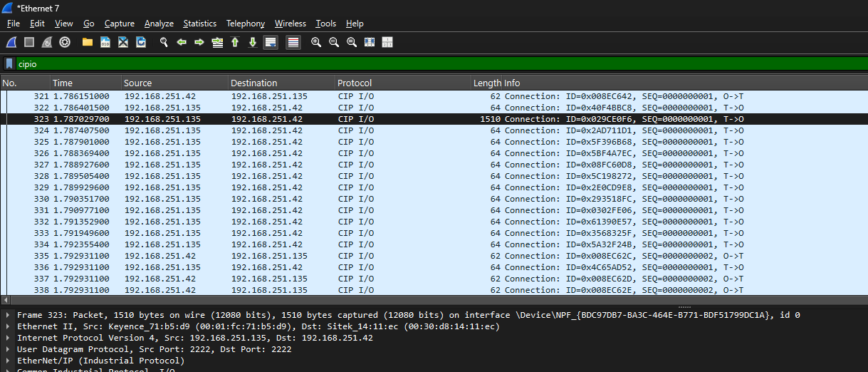This screenshot has height=372, width=868.
Task: Sort by the Source column header
Action: (x=174, y=83)
